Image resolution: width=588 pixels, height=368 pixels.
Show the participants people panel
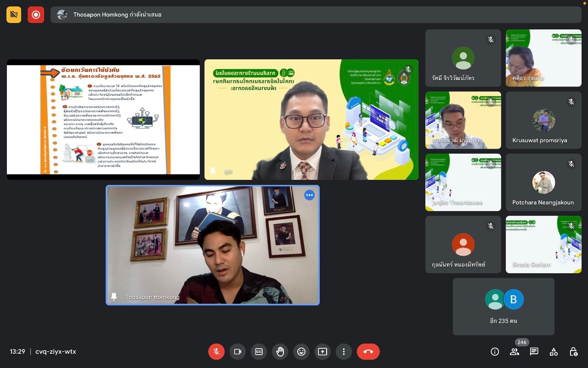pos(514,351)
